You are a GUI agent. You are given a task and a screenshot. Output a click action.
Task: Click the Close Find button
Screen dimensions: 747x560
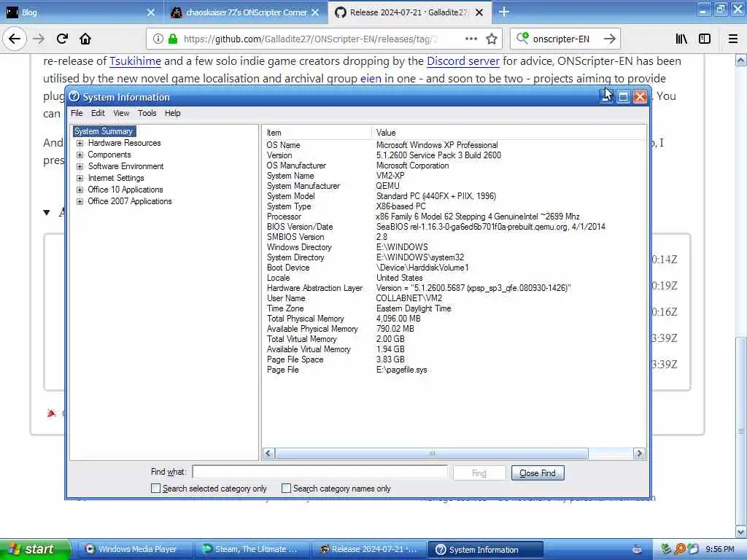point(538,472)
